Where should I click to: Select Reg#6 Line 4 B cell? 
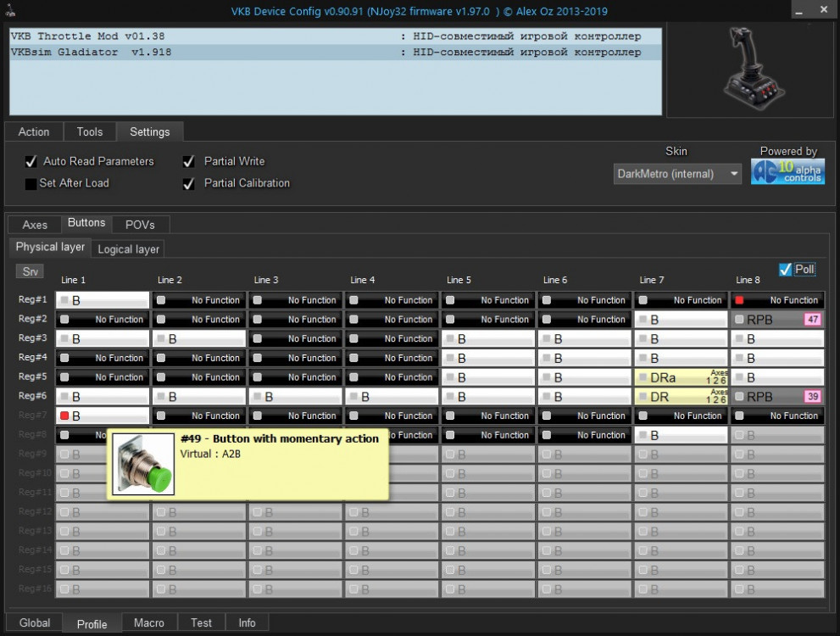392,397
